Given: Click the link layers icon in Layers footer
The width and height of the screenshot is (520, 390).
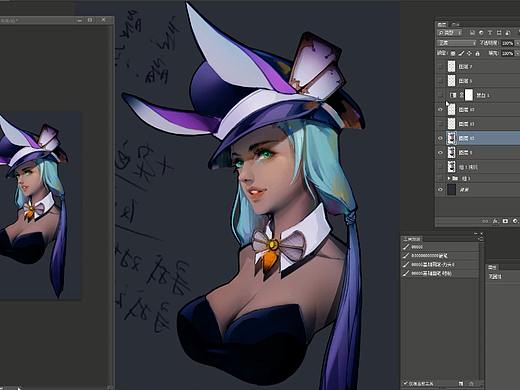Looking at the screenshot, I should (486, 221).
